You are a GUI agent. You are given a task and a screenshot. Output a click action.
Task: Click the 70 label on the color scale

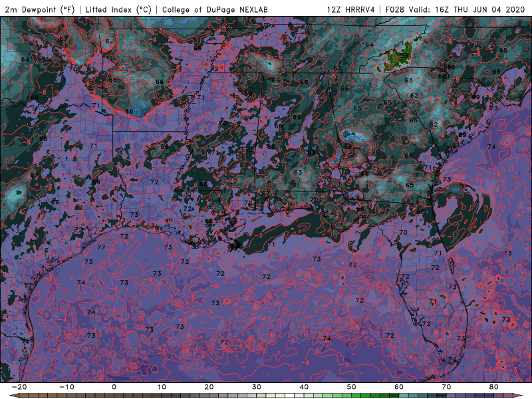pyautogui.click(x=446, y=387)
